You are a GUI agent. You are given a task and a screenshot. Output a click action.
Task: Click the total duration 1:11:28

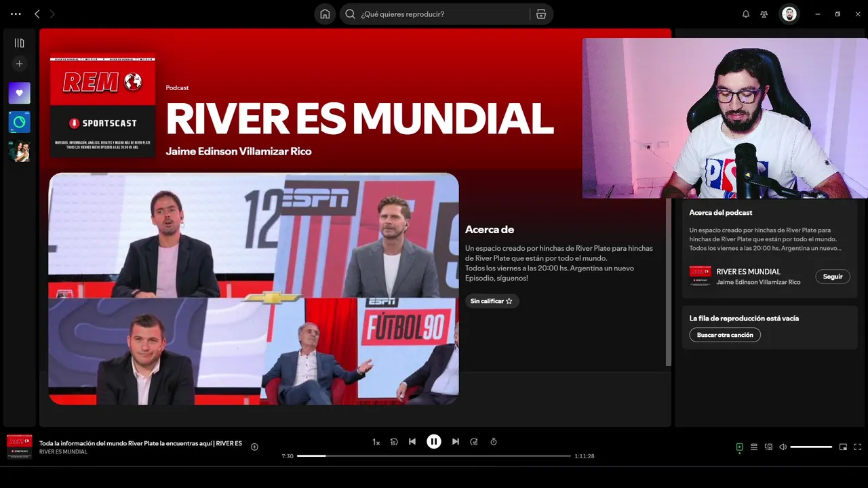click(585, 456)
